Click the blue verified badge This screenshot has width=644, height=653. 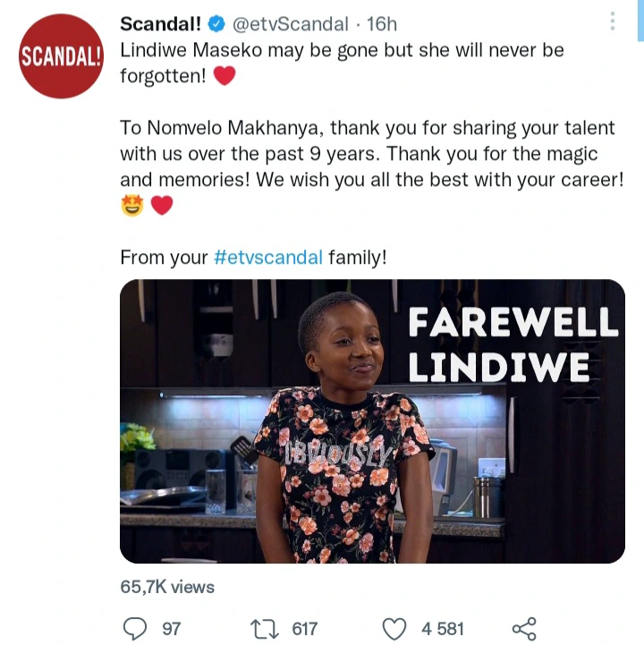pos(216,24)
